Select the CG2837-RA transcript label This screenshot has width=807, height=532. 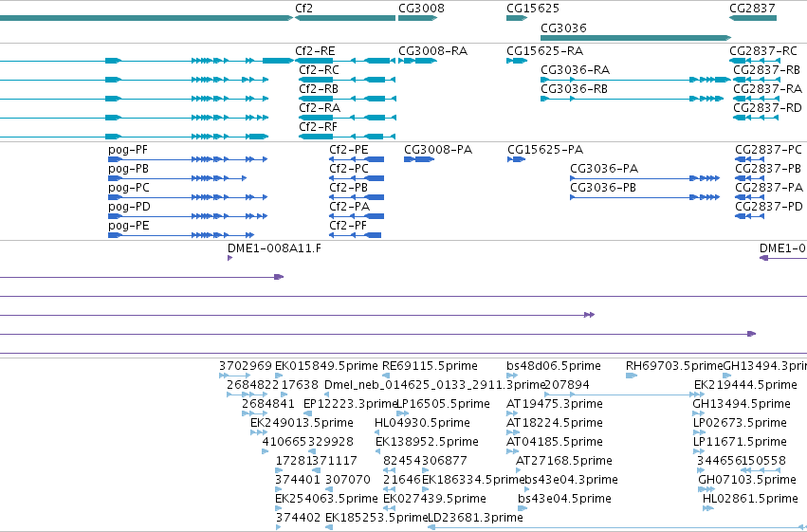click(x=767, y=89)
